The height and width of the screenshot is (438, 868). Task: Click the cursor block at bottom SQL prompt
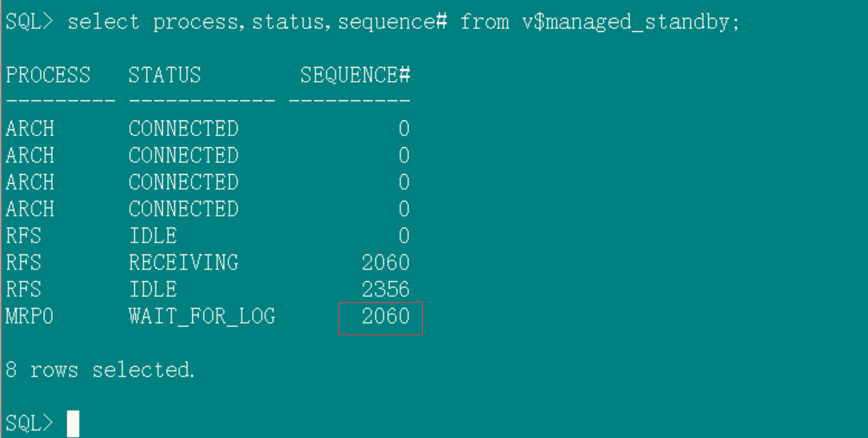(73, 423)
